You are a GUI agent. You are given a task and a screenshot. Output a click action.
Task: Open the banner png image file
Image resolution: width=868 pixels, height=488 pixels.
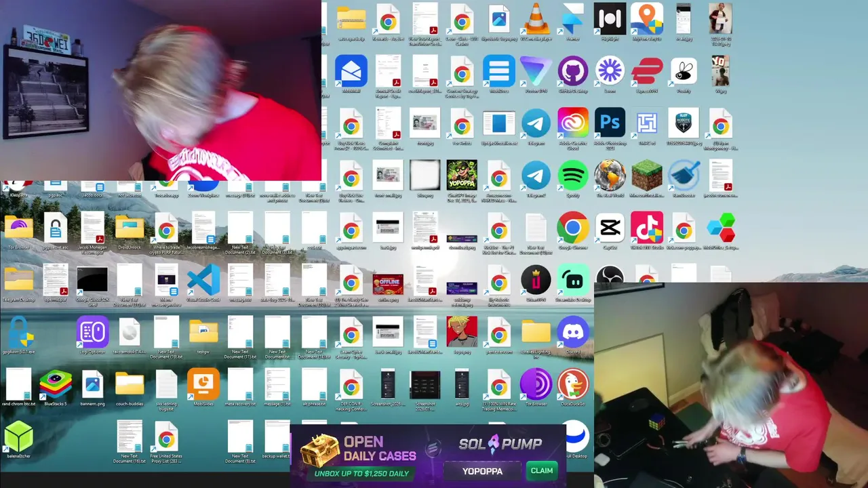pyautogui.click(x=92, y=384)
